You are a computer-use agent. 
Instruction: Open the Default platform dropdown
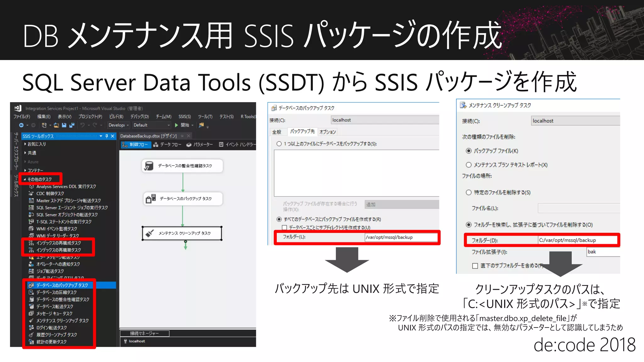pyautogui.click(x=152, y=125)
